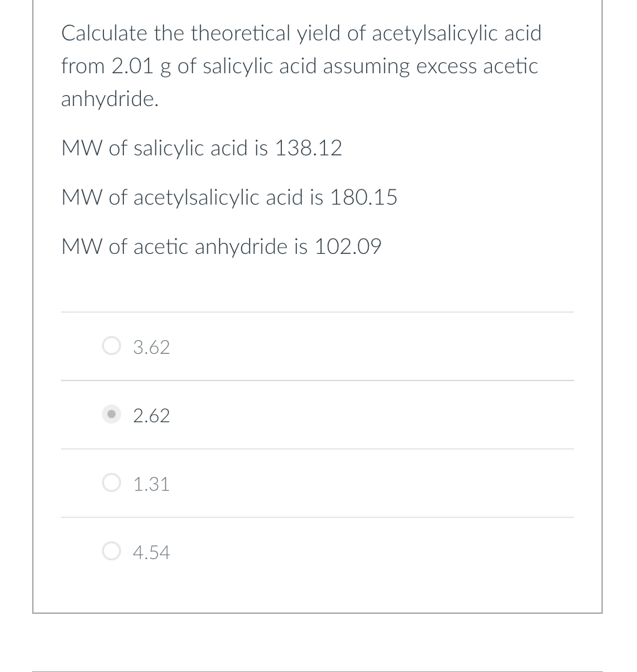This screenshot has height=672, width=637.
Task: Choose the second answer option row
Action: click(x=317, y=415)
